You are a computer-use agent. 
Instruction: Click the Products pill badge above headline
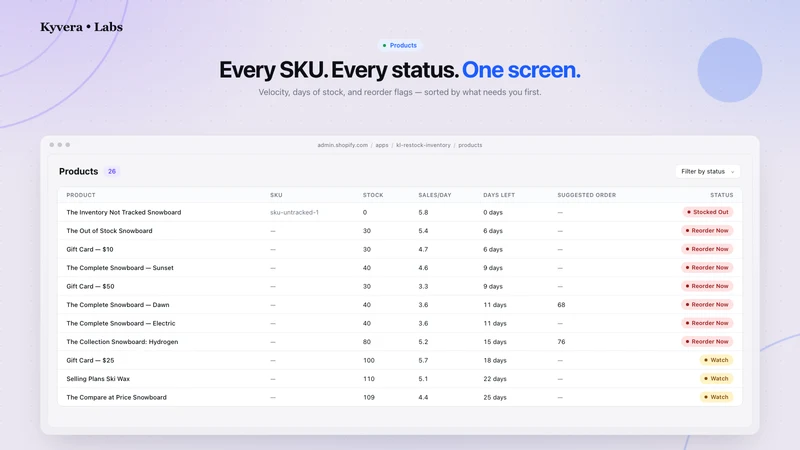pyautogui.click(x=399, y=45)
